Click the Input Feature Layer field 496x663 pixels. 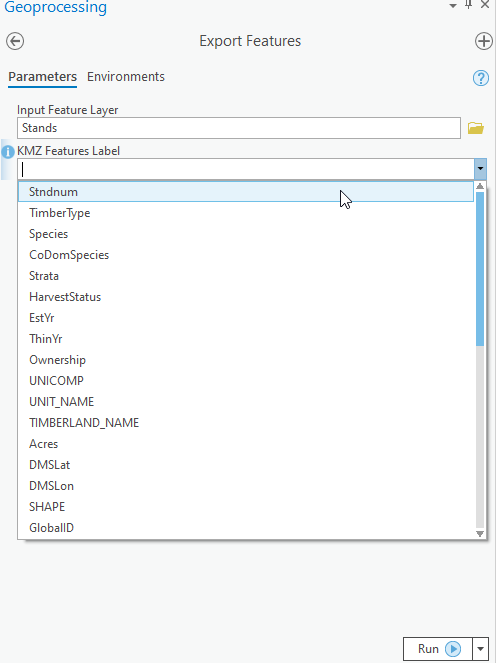[239, 128]
